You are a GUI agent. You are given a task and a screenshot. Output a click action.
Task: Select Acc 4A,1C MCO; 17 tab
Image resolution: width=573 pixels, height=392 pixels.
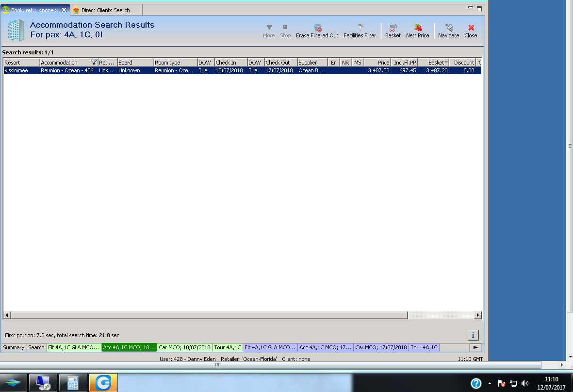[325, 347]
